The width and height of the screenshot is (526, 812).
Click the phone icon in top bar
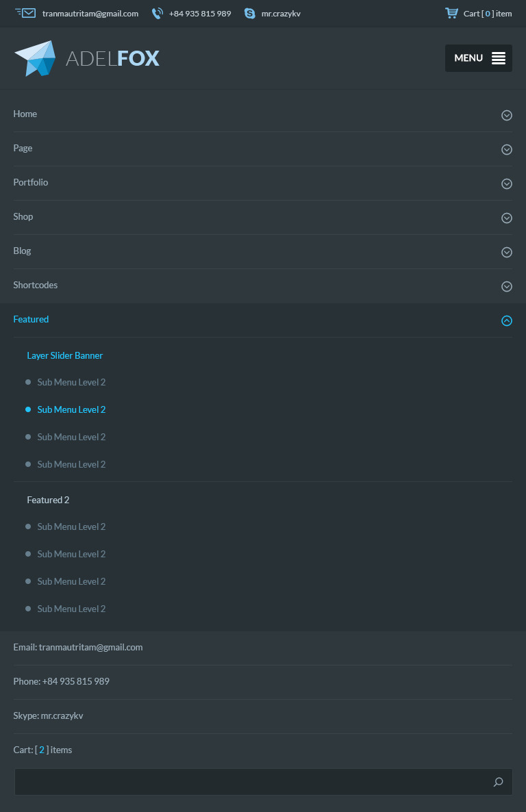(158, 13)
